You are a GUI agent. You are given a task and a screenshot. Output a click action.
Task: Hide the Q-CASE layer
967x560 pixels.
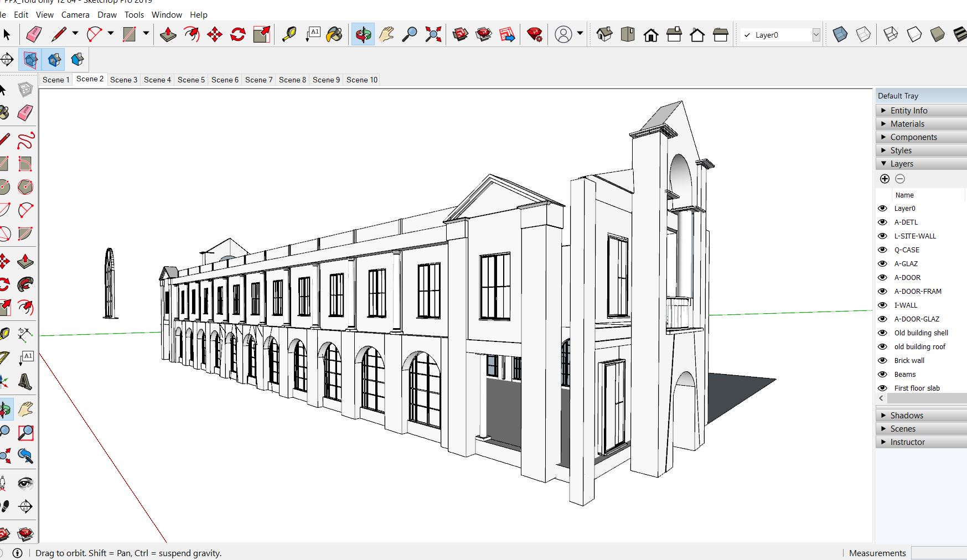click(883, 250)
